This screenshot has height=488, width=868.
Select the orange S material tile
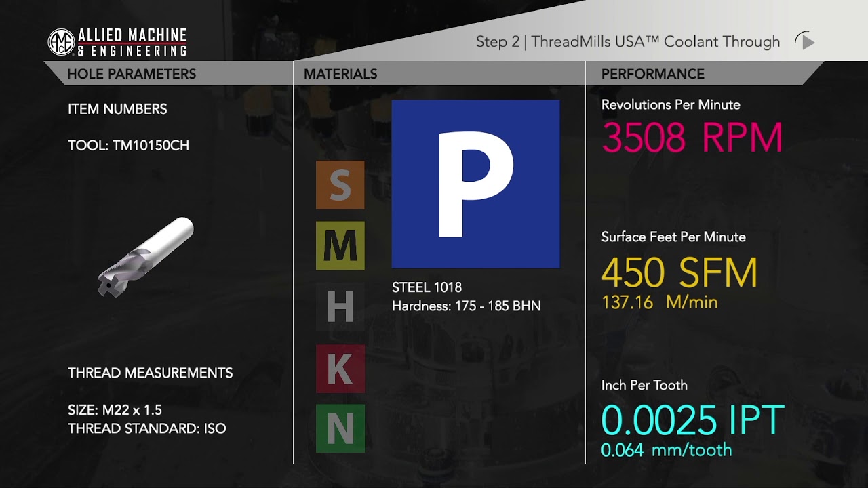coord(340,185)
